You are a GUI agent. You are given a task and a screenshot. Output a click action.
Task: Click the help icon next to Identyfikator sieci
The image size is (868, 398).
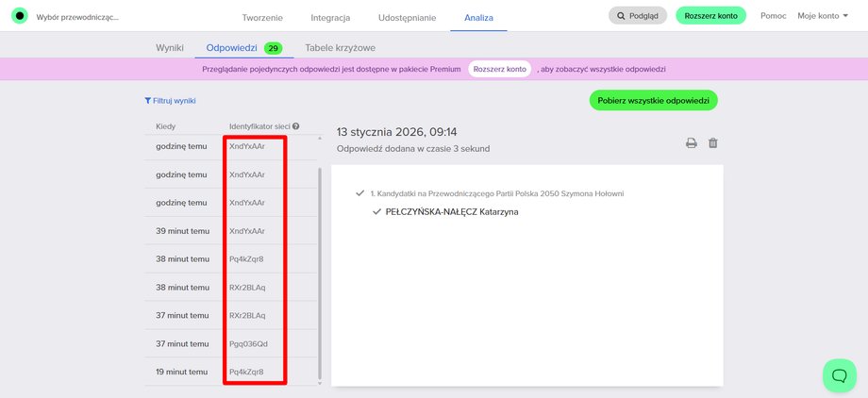tap(296, 126)
